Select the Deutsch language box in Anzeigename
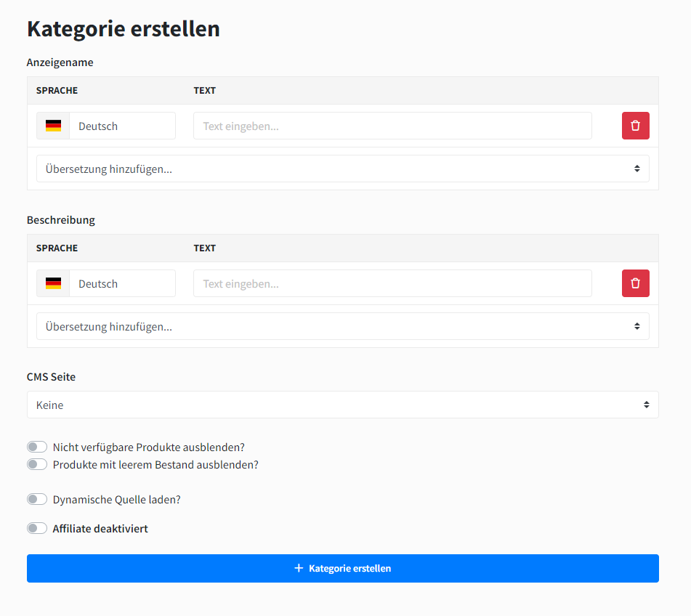Screen dimensions: 691x616 [x=122, y=126]
